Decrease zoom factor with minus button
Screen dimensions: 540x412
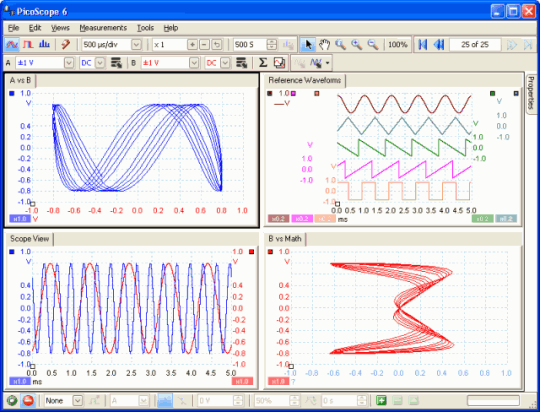(204, 44)
